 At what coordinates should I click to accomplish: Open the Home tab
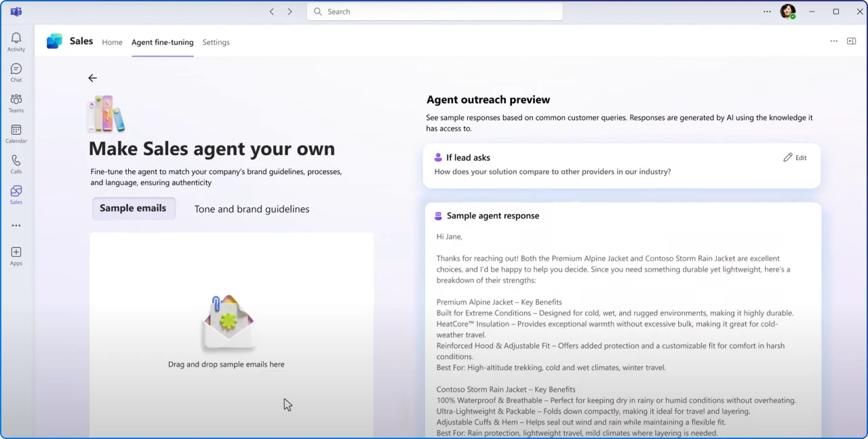point(112,42)
